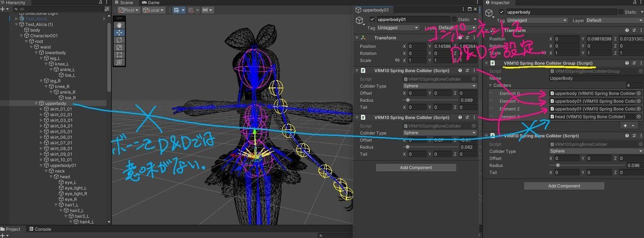Screen dimensions: 644x238
Task: Select the Transform combined tool
Action: (120, 62)
